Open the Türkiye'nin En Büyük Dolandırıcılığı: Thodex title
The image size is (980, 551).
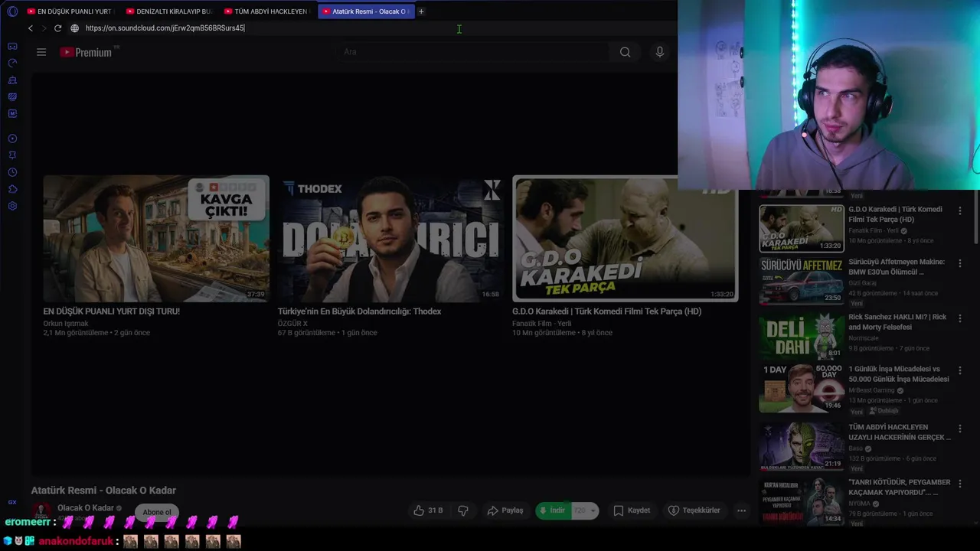[359, 311]
